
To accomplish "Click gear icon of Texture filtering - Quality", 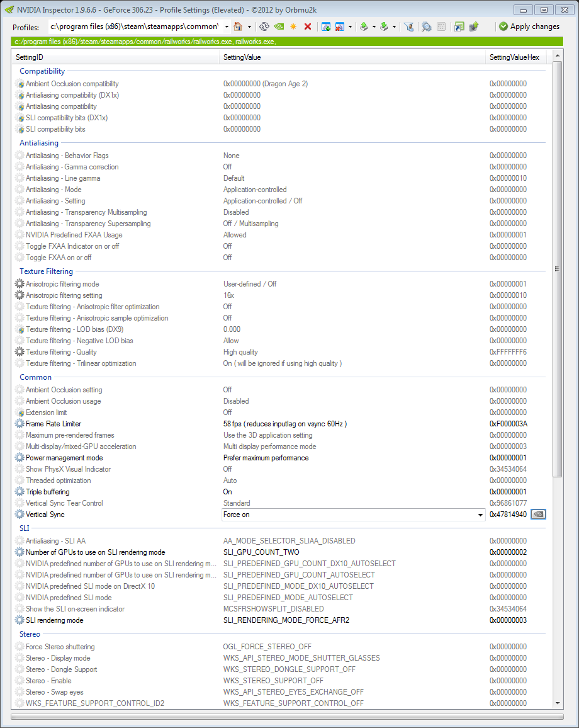I will coord(20,351).
